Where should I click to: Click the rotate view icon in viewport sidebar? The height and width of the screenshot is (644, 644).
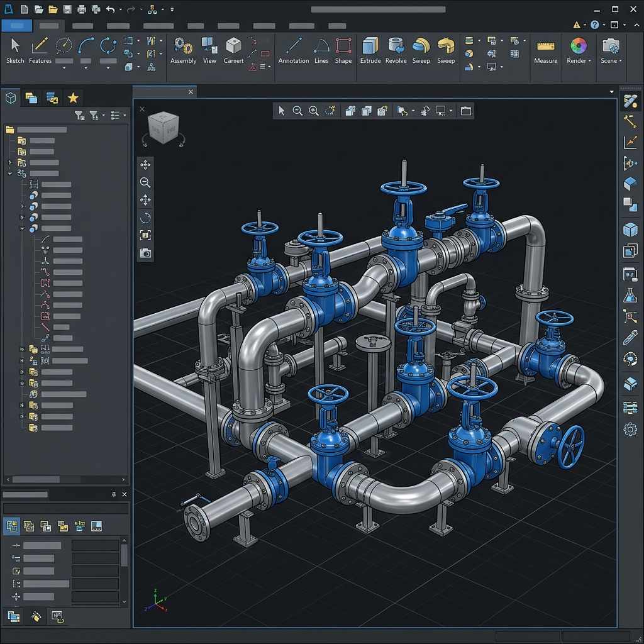click(145, 217)
